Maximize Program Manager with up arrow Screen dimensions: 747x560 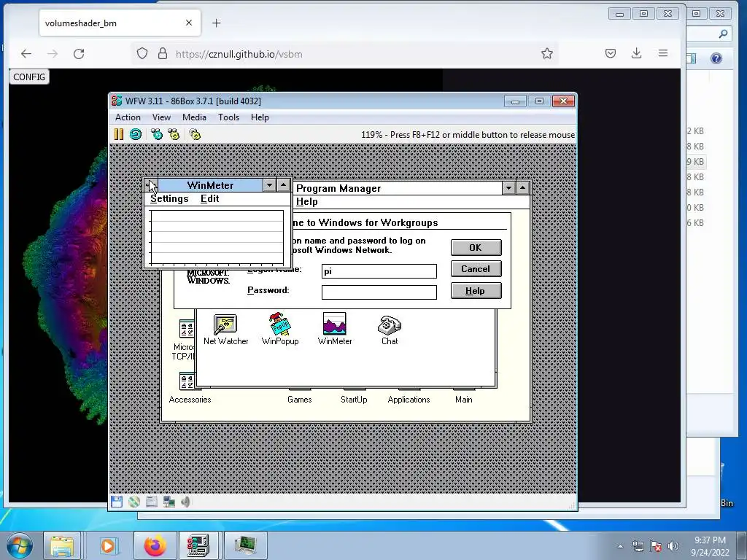click(522, 188)
